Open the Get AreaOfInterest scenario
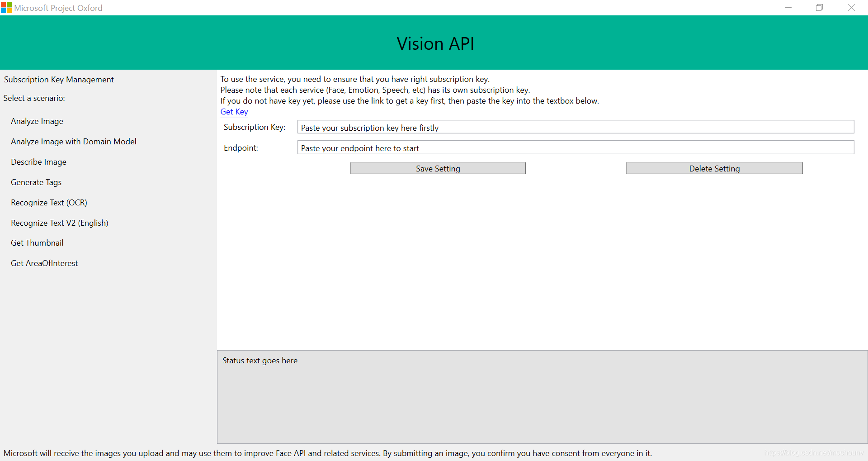 [44, 263]
